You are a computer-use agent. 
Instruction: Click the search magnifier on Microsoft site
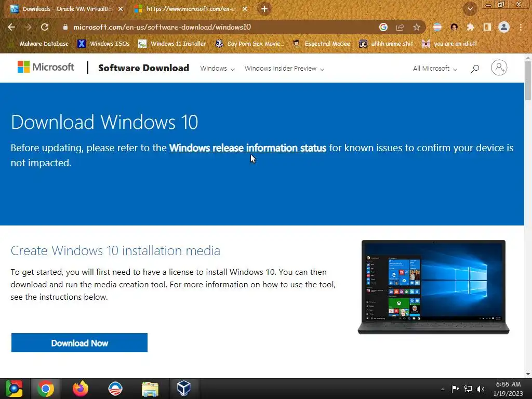coord(475,69)
